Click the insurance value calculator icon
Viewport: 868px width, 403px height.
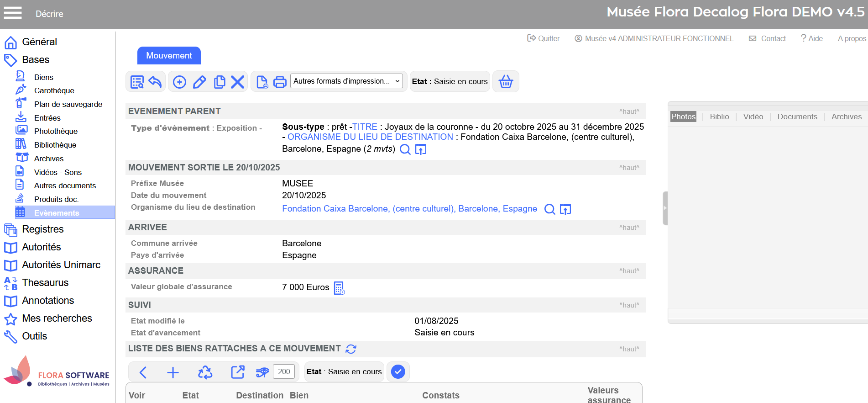[x=339, y=288]
